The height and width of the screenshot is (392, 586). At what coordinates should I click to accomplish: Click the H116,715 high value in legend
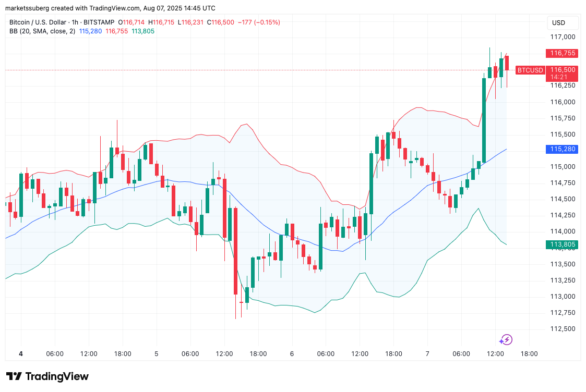(x=162, y=22)
